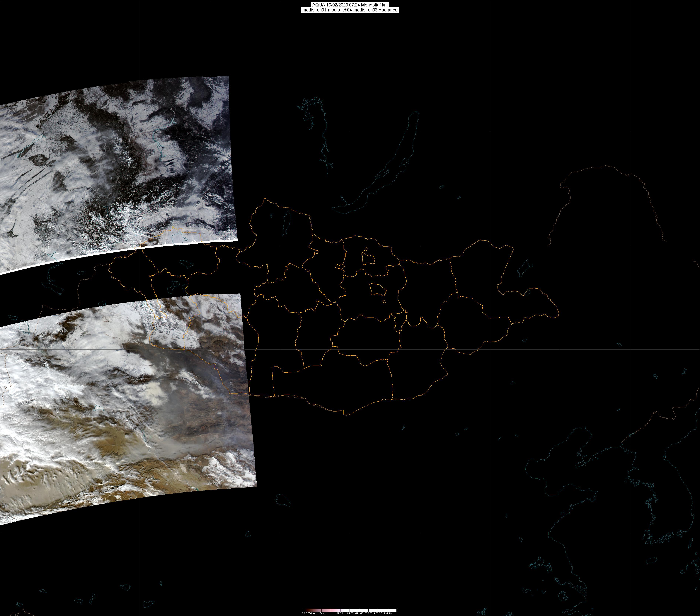Click the 327.64 colorbar tick label
This screenshot has width=700, height=616.
click(340, 614)
